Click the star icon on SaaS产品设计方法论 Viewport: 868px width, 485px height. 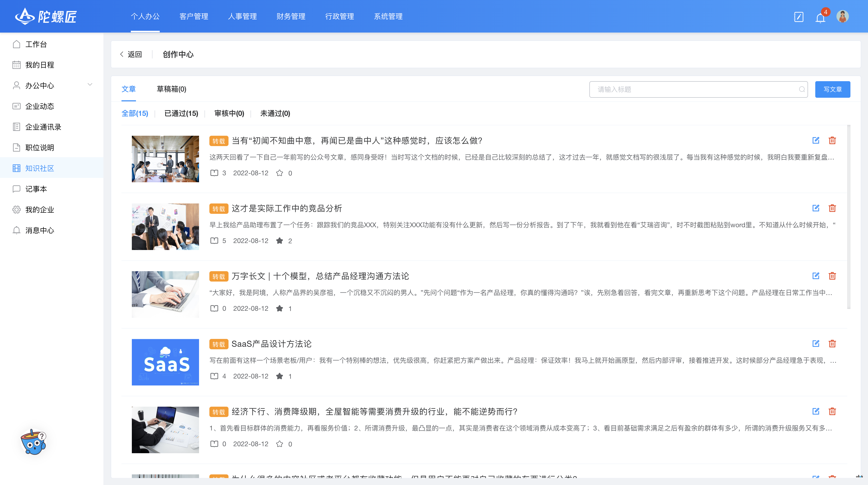[x=279, y=376]
